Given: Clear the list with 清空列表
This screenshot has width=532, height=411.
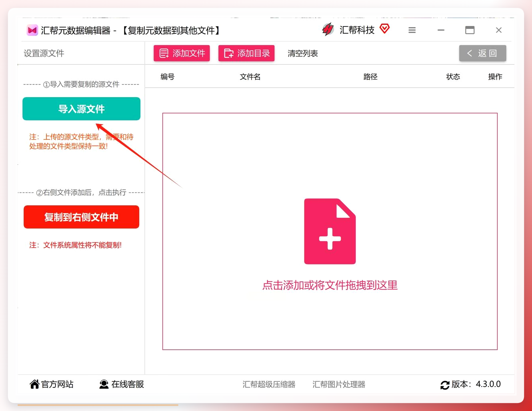Looking at the screenshot, I should 303,53.
